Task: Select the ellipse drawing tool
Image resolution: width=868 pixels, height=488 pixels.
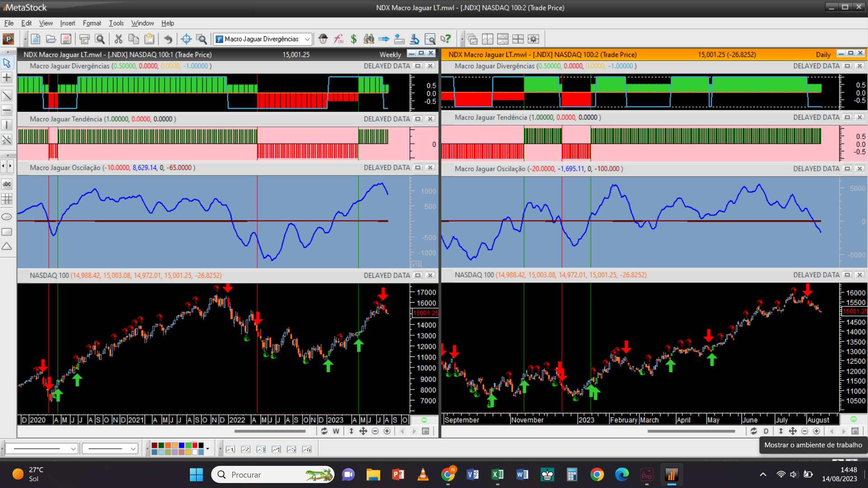Action: [7, 217]
